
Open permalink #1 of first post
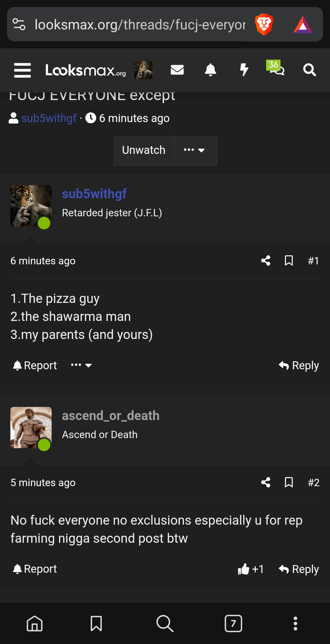(313, 261)
